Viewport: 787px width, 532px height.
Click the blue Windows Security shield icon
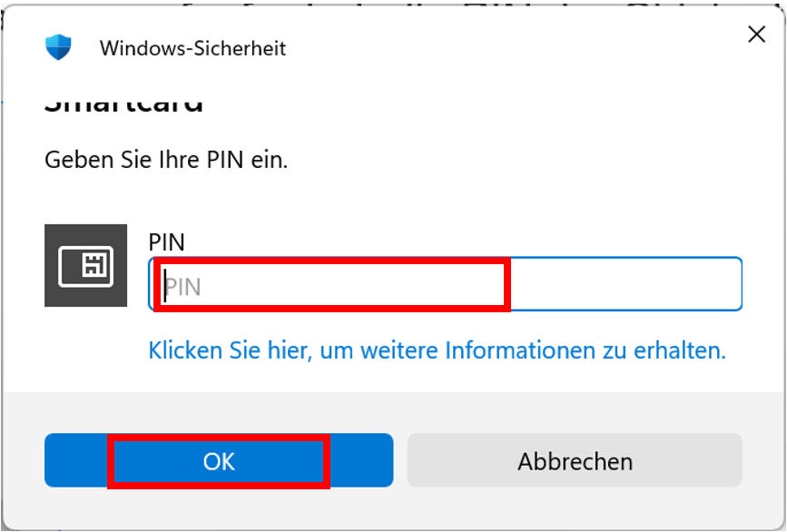click(58, 47)
